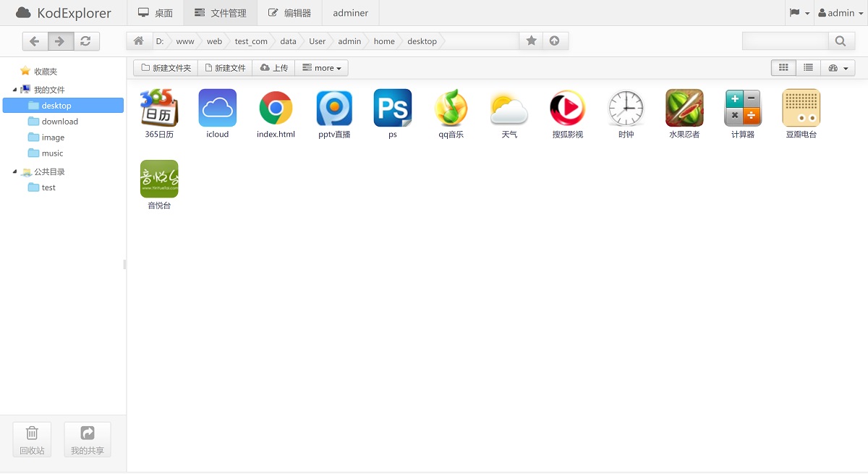The image size is (868, 474).
Task: Collapse the 我的文件 tree node
Action: pyautogui.click(x=15, y=90)
